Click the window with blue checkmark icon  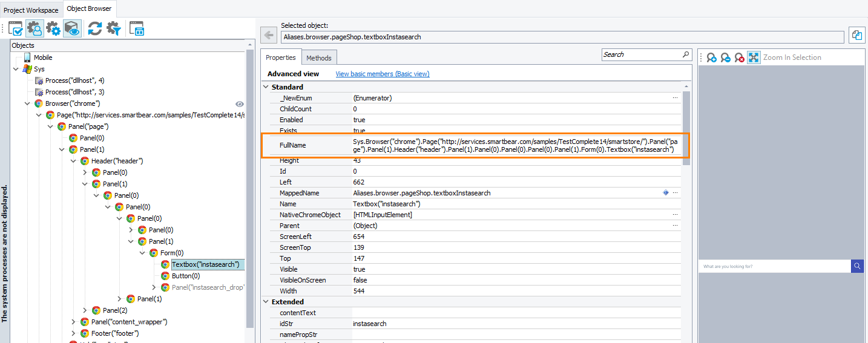15,28
